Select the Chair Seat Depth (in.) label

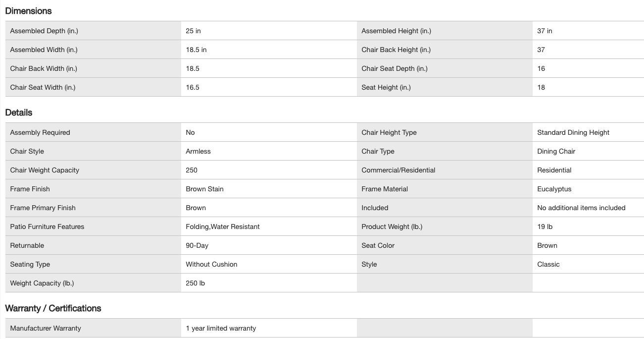395,68
